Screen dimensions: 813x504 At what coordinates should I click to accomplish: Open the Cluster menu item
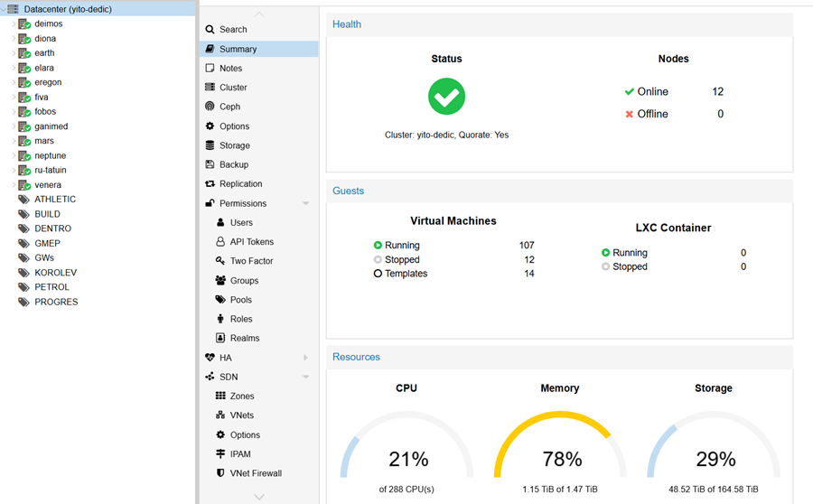[x=233, y=88]
